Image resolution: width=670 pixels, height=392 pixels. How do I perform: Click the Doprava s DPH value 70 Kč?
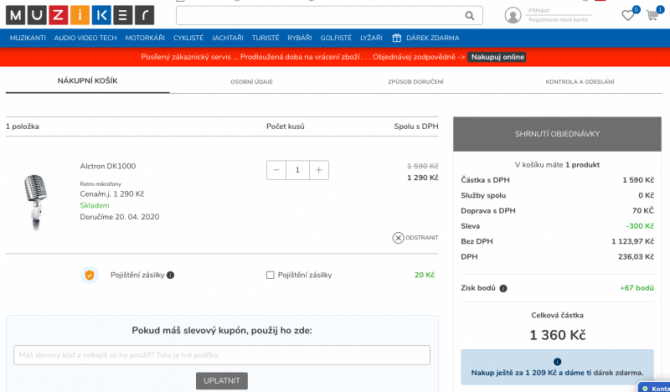tap(643, 211)
